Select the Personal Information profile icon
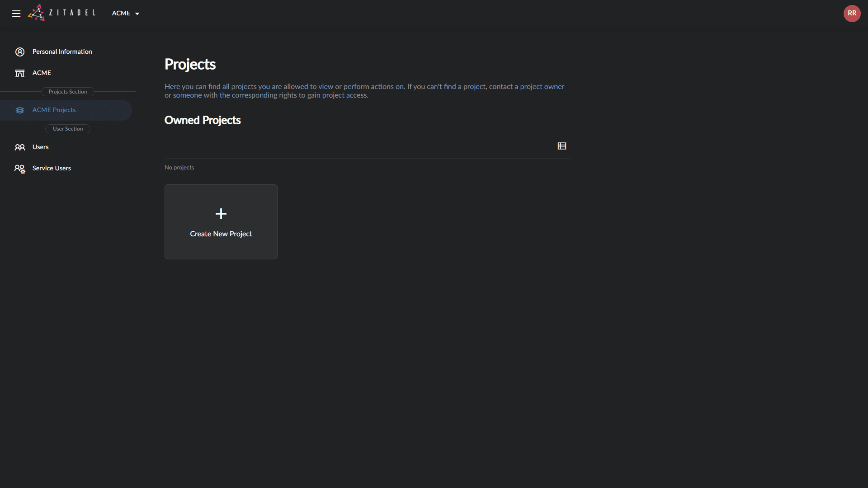This screenshot has width=868, height=488. pyautogui.click(x=20, y=52)
